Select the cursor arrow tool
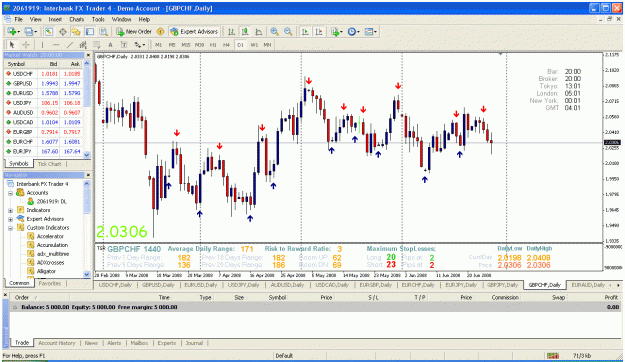 pyautogui.click(x=12, y=45)
